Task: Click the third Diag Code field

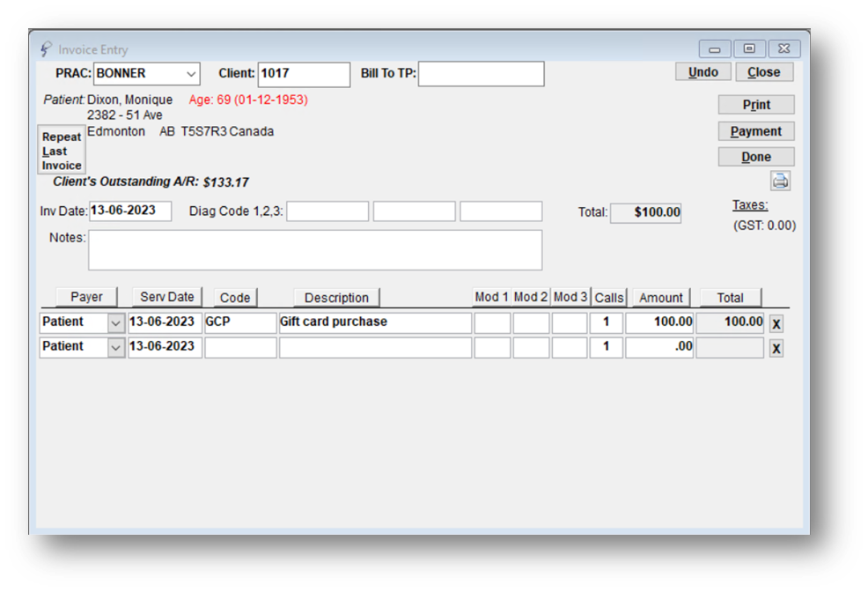Action: (501, 211)
